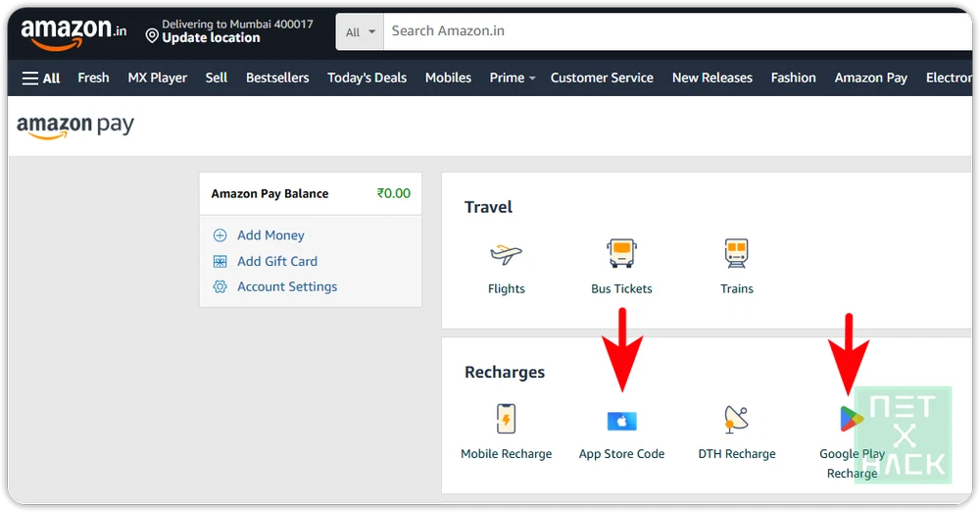Screen dimensions: 980x512
Task: Open Fresh in navigation bar
Action: click(93, 77)
